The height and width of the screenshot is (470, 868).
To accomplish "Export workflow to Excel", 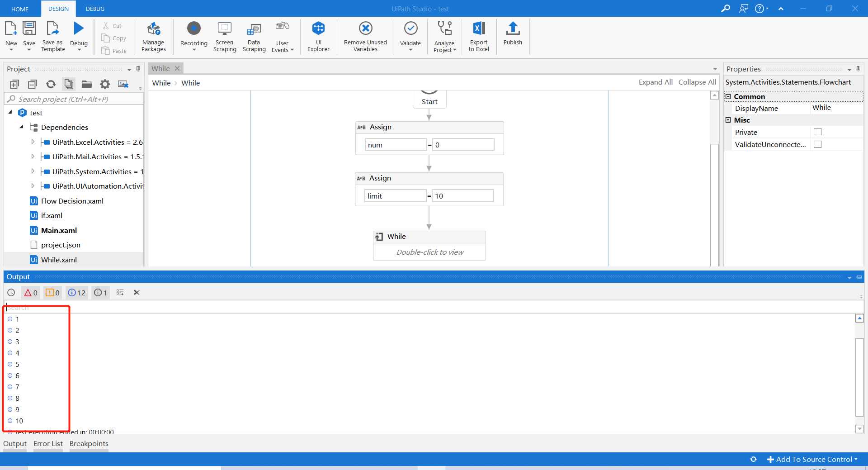I will click(479, 36).
